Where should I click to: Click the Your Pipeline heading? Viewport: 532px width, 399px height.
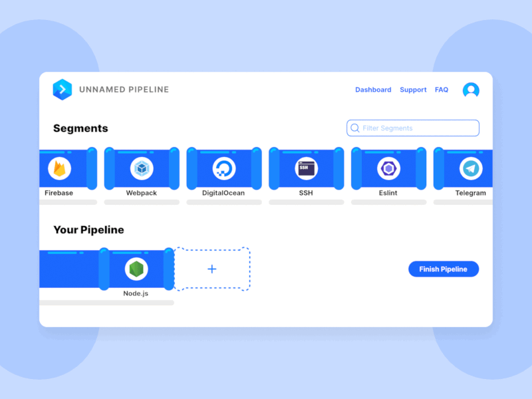[88, 229]
